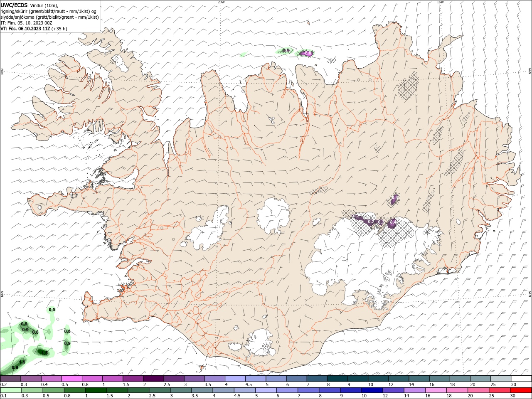Click the '1.1' rain value label
The image size is (532, 399).
pos(22,362)
